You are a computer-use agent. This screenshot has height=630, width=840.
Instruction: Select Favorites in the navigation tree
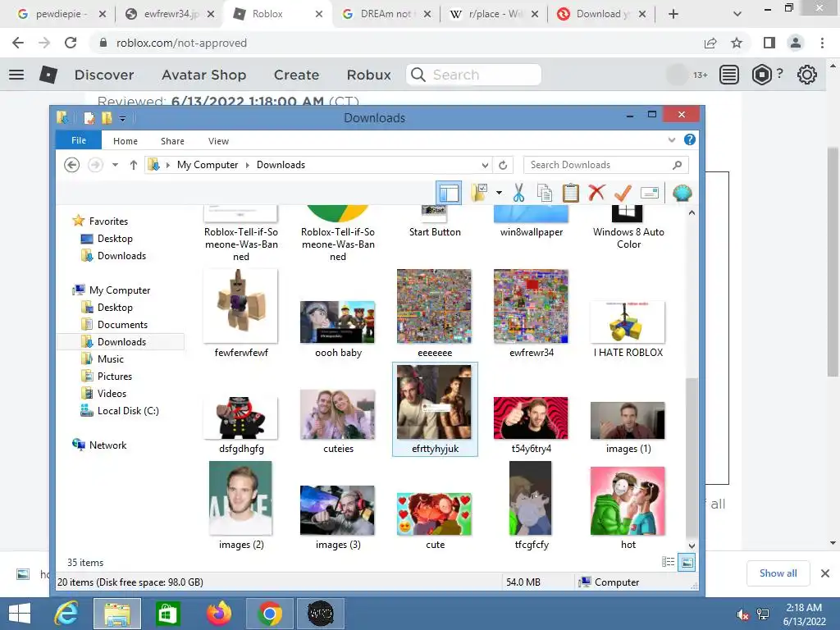[108, 221]
